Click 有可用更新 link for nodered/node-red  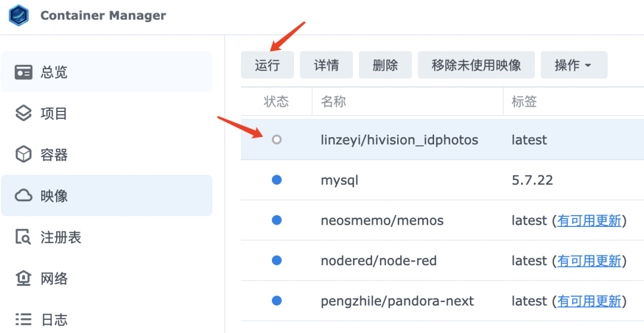(589, 261)
